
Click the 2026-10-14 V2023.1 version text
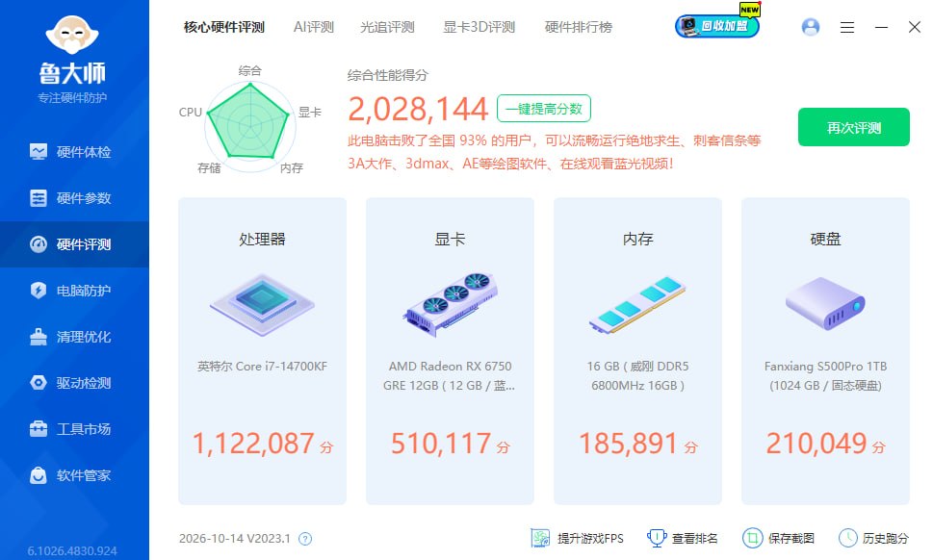[x=234, y=539]
